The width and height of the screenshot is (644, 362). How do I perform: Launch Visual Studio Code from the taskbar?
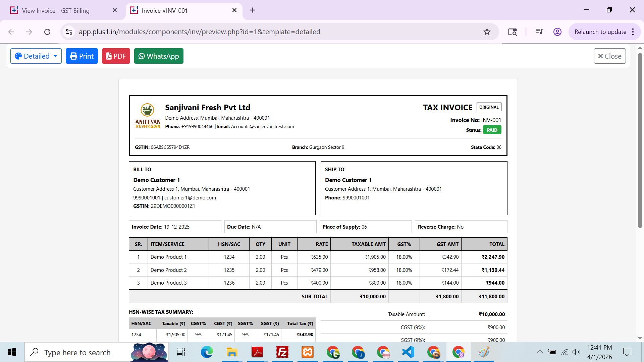(x=408, y=352)
